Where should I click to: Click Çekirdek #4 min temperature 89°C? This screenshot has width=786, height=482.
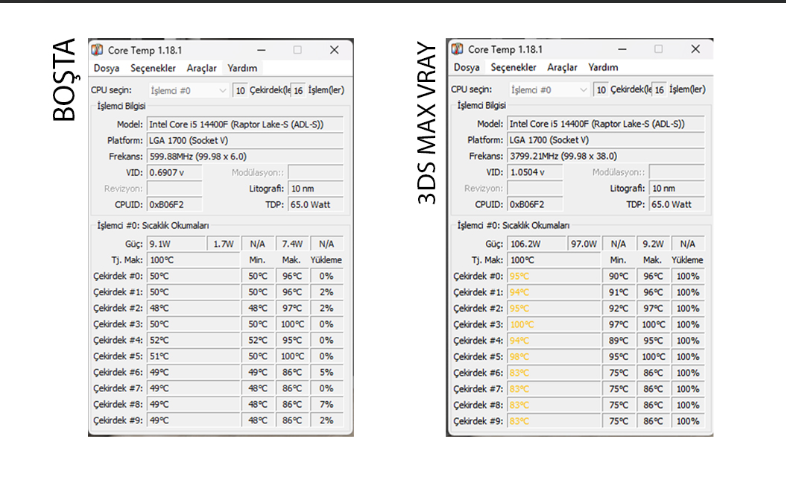(619, 340)
